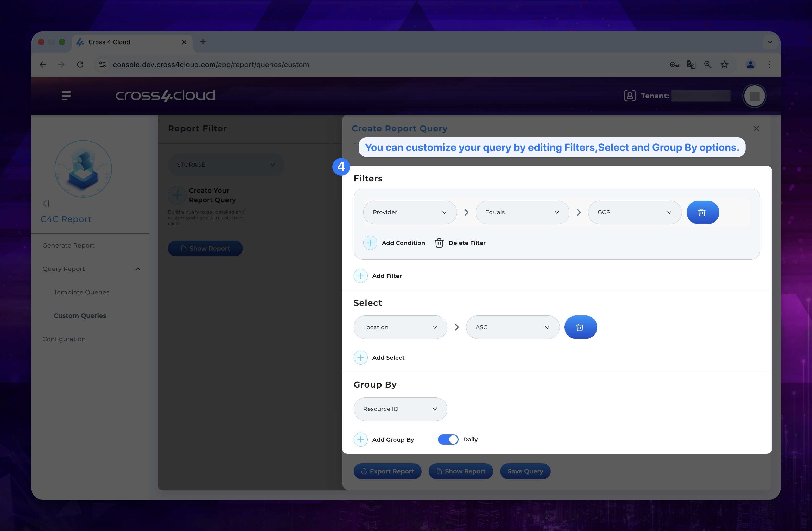
Task: Click the Add Group By plus icon
Action: tap(361, 439)
